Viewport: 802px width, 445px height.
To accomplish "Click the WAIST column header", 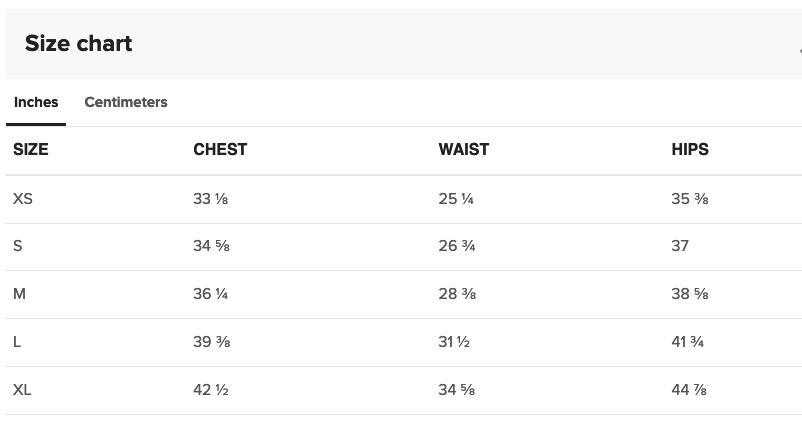I will coord(463,149).
